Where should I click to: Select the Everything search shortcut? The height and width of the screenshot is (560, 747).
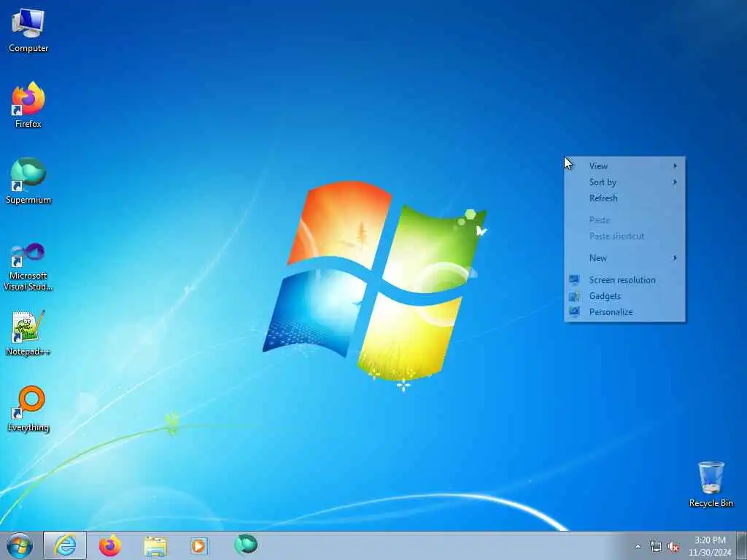[x=28, y=409]
